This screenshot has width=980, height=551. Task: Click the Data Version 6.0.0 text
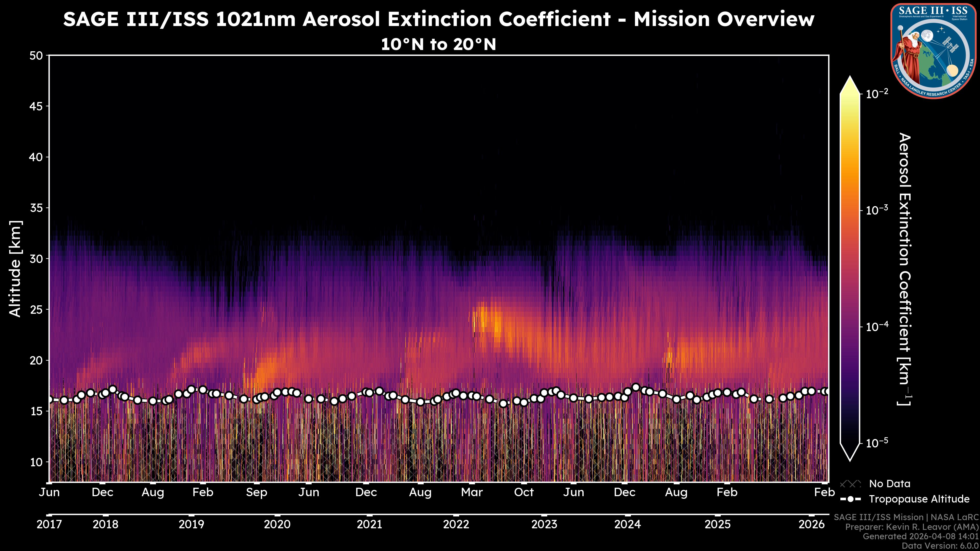tap(940, 546)
